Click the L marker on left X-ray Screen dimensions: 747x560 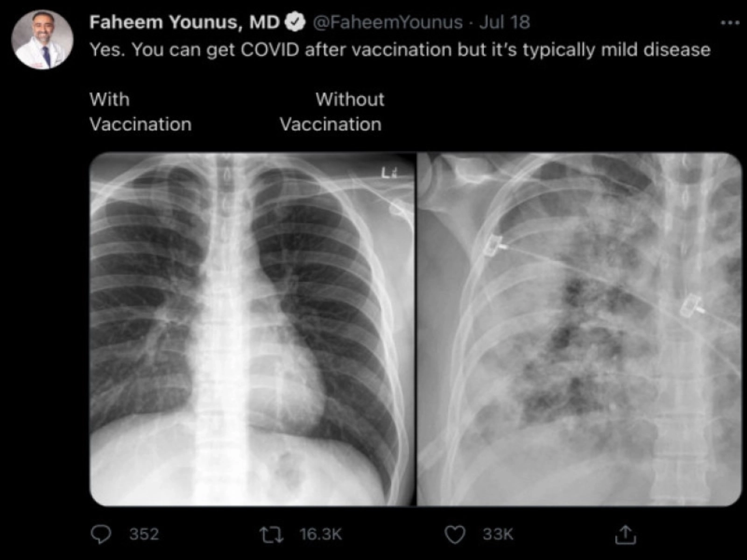click(388, 174)
